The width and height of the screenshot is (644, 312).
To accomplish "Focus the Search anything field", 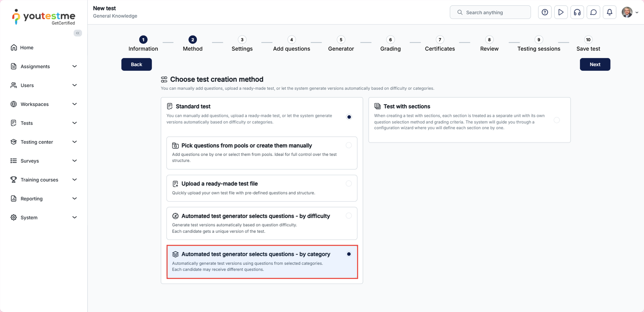I will (x=495, y=12).
